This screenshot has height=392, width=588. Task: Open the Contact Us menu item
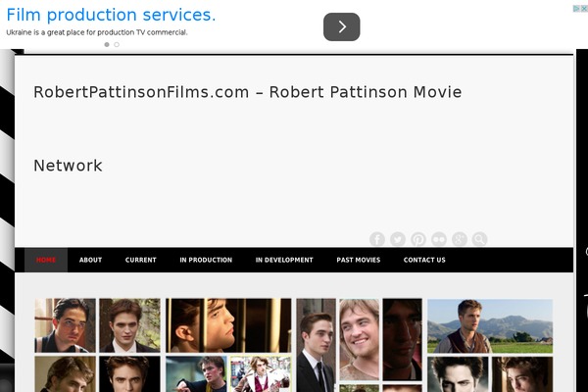(x=424, y=260)
